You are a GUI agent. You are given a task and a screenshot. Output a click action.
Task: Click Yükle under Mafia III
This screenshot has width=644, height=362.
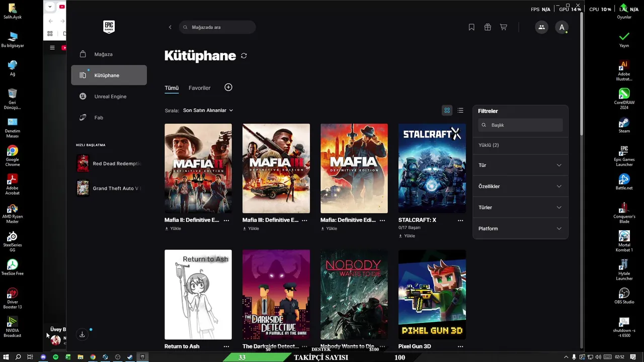251,229
